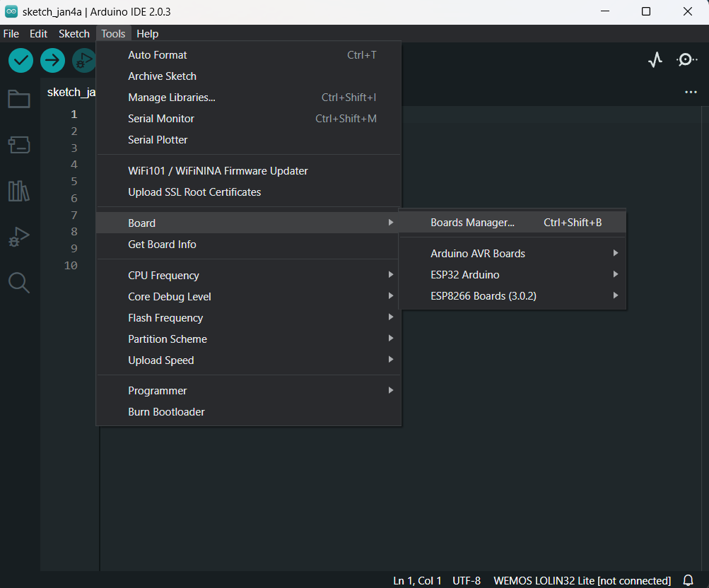Image resolution: width=709 pixels, height=588 pixels.
Task: Click line number 10 in the gutter
Action: (x=71, y=266)
